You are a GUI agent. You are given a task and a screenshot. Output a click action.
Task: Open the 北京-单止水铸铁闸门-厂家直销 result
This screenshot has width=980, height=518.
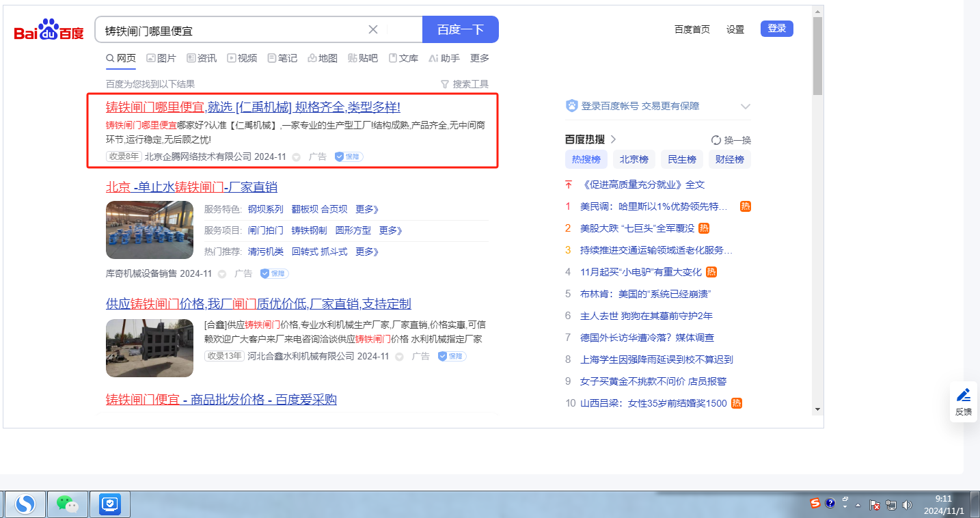pyautogui.click(x=191, y=187)
